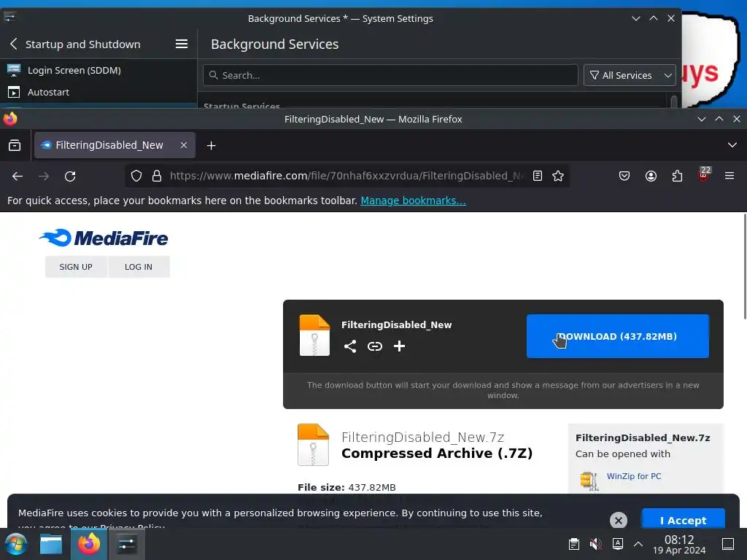Click the Search field in Background Services
The width and height of the screenshot is (747, 560).
(390, 75)
